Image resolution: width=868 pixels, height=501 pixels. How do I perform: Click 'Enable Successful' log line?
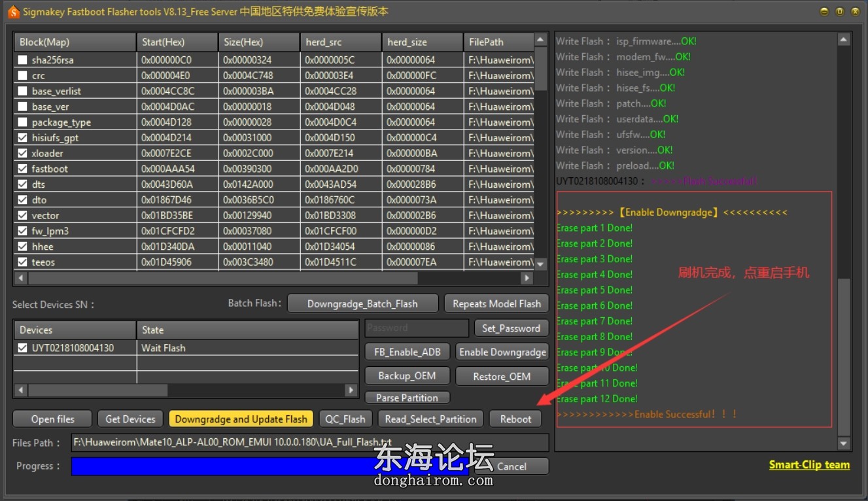(x=647, y=414)
